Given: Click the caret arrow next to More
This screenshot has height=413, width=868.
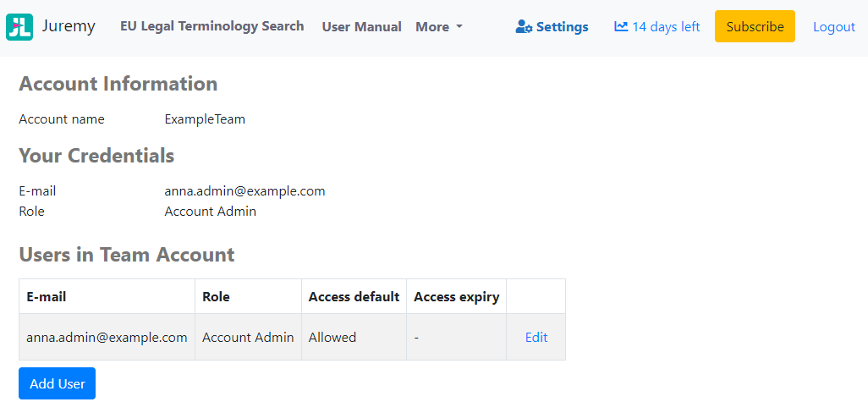Looking at the screenshot, I should (x=459, y=27).
